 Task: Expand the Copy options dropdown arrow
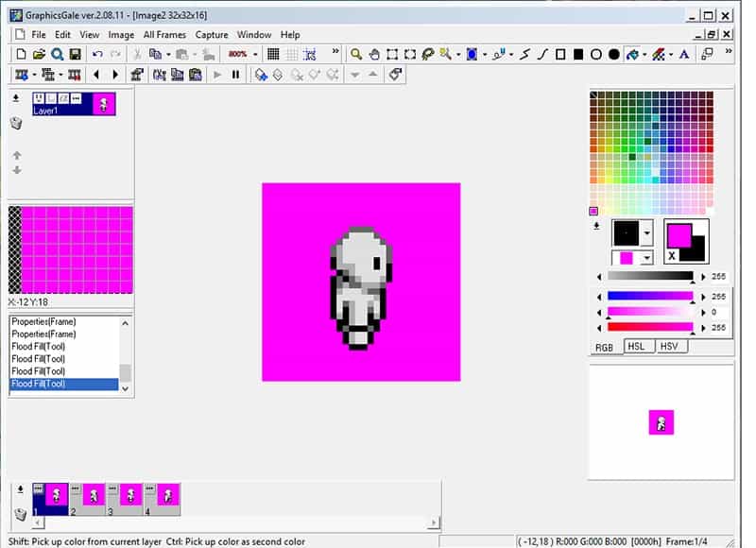(168, 55)
